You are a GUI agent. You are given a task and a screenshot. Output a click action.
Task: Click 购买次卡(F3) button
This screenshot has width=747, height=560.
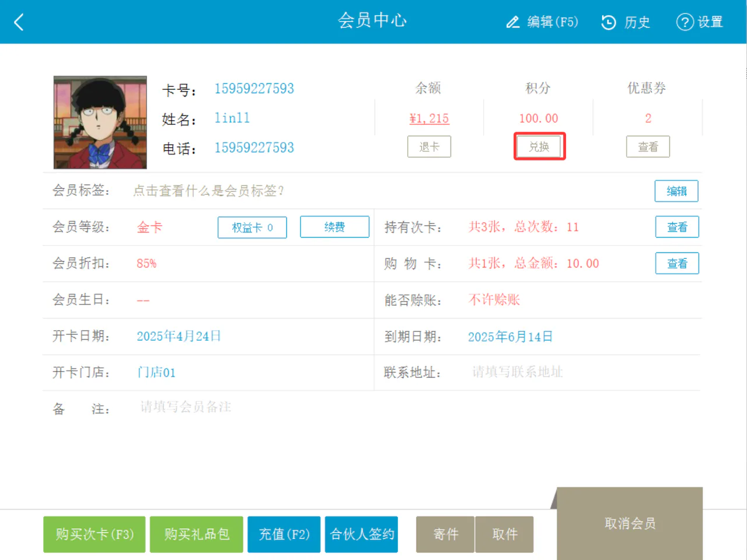[95, 534]
